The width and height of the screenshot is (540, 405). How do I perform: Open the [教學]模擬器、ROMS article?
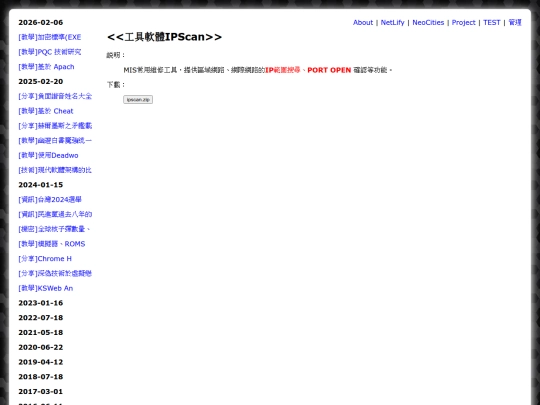pyautogui.click(x=52, y=244)
